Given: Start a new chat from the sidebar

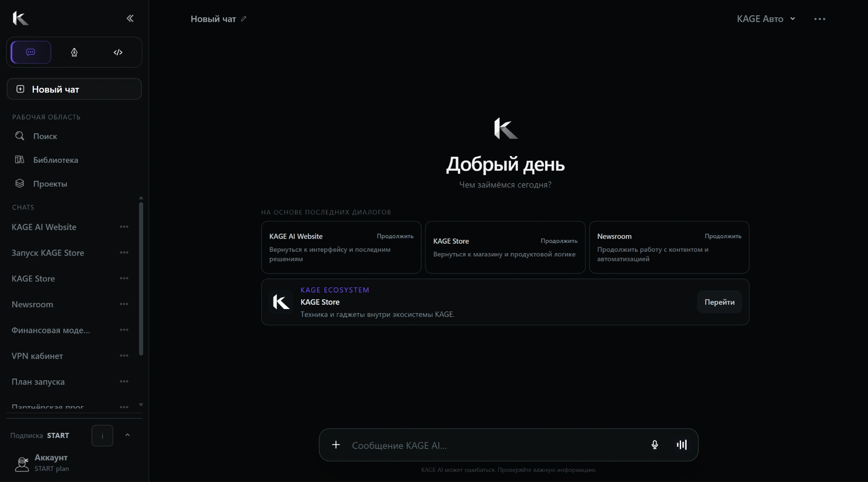Looking at the screenshot, I should [74, 89].
